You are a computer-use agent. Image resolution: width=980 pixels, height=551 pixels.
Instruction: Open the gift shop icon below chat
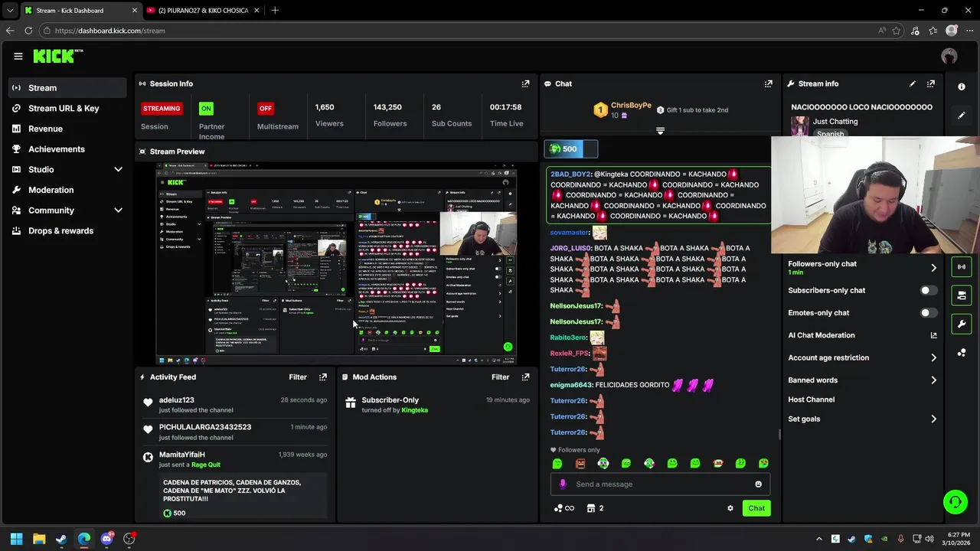(x=595, y=508)
